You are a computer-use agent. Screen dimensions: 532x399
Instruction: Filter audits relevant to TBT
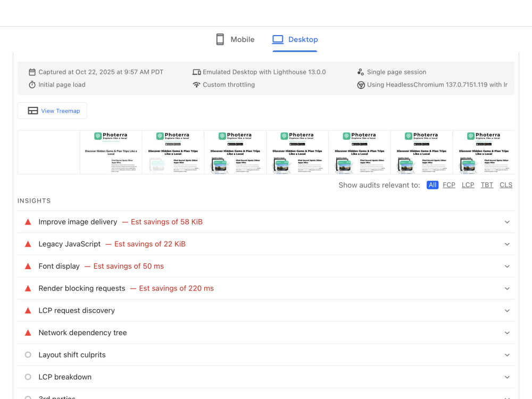click(x=487, y=185)
